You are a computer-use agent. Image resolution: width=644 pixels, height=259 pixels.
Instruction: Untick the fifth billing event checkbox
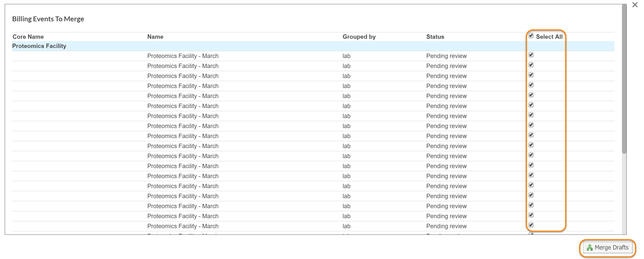(531, 95)
